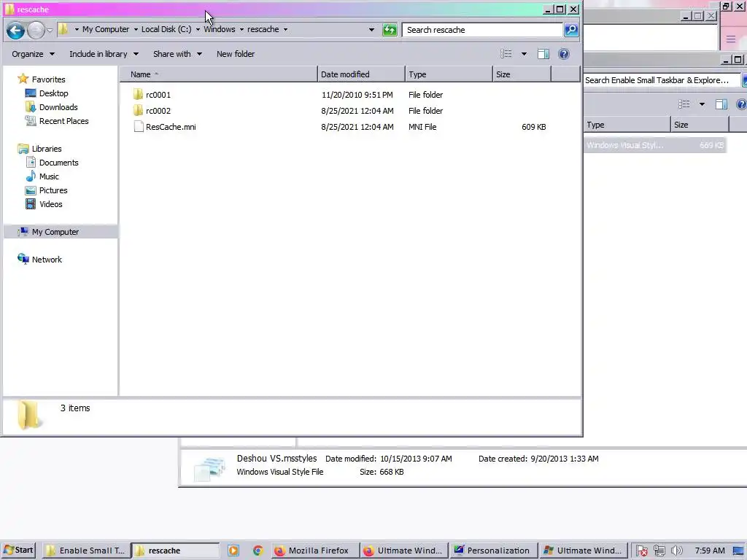
Task: Open network tray icon
Action: (659, 551)
